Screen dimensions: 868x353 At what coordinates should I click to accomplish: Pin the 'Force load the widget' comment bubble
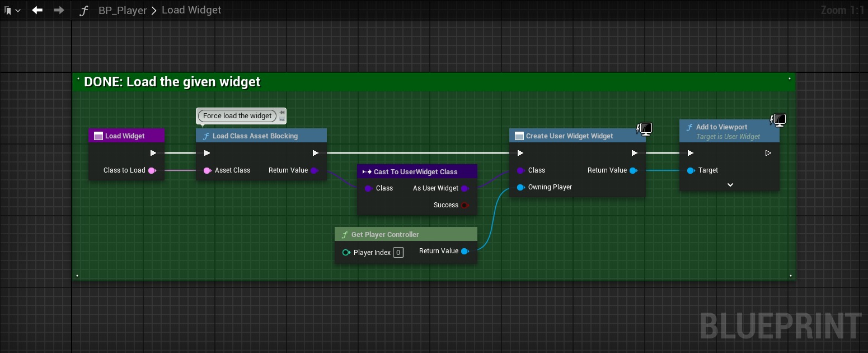click(282, 113)
